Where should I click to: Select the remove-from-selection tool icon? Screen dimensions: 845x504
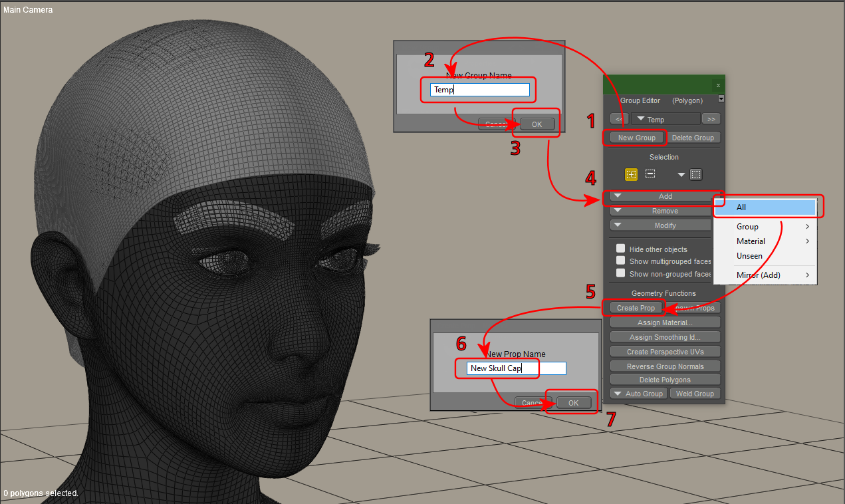point(650,174)
